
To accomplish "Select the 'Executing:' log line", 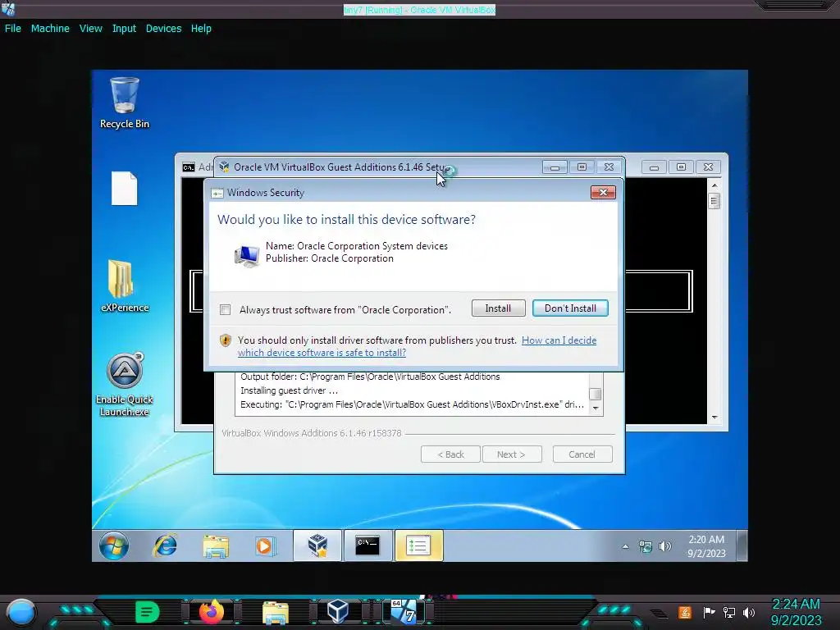I will [x=413, y=404].
